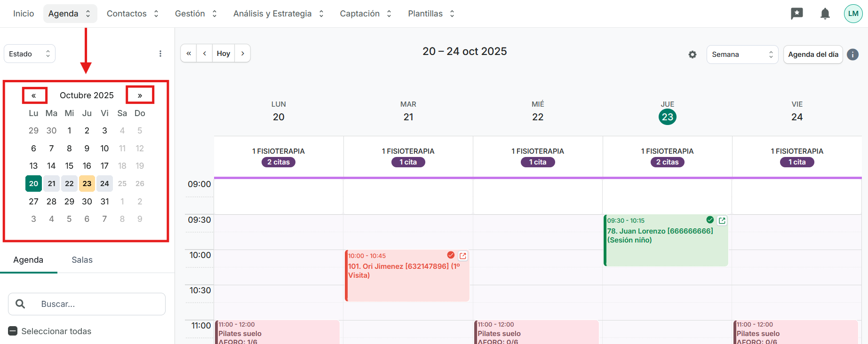Toggle the Seleccionar todas checkbox

click(x=13, y=331)
